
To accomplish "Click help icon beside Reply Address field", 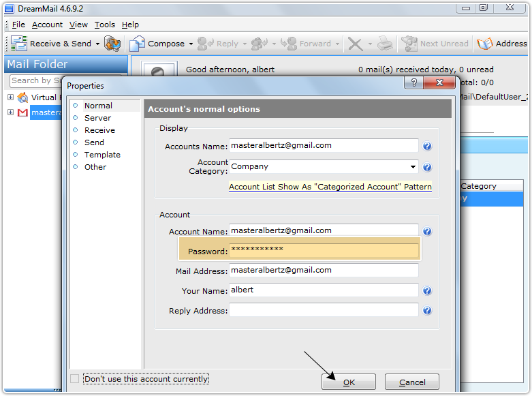I will point(427,310).
